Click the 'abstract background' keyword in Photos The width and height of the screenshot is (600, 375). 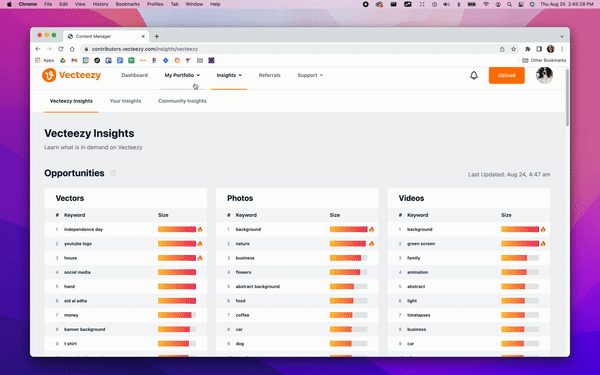[x=258, y=287]
